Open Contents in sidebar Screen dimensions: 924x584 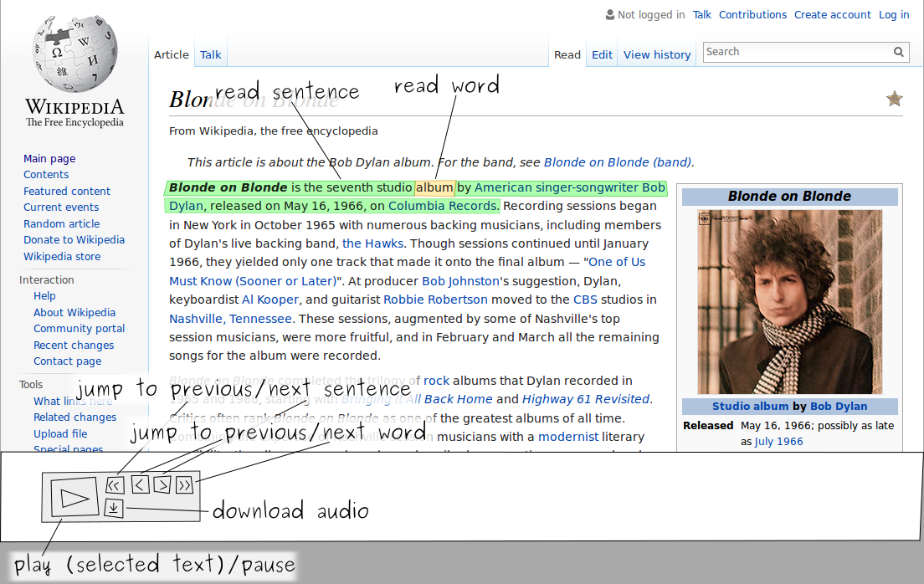[x=46, y=174]
